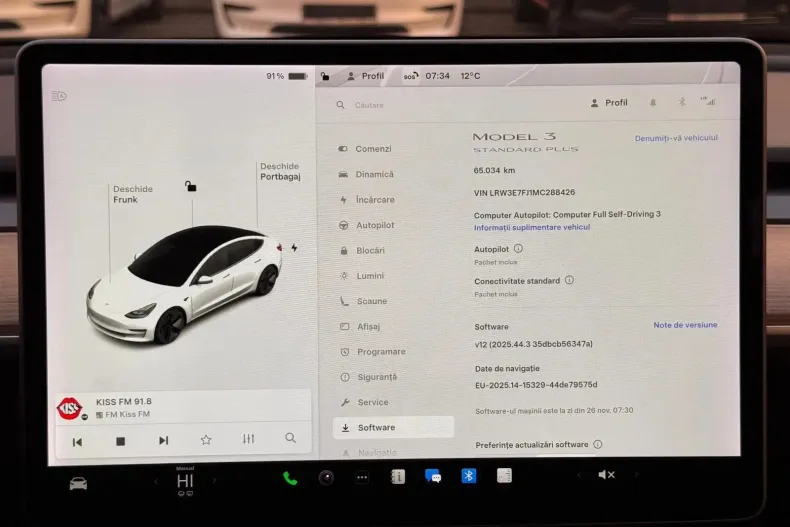Open Deschide Portbagaj
This screenshot has height=527, width=790.
[x=280, y=171]
